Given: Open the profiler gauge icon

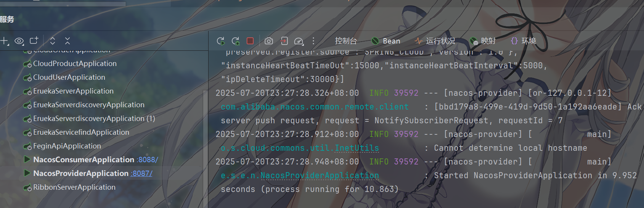Looking at the screenshot, I should pos(299,41).
